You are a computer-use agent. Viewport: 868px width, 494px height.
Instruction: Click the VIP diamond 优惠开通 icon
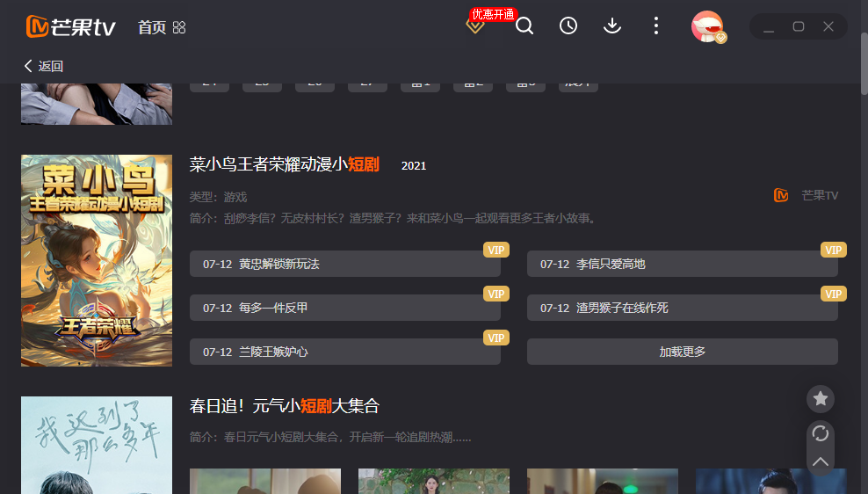[x=475, y=25]
